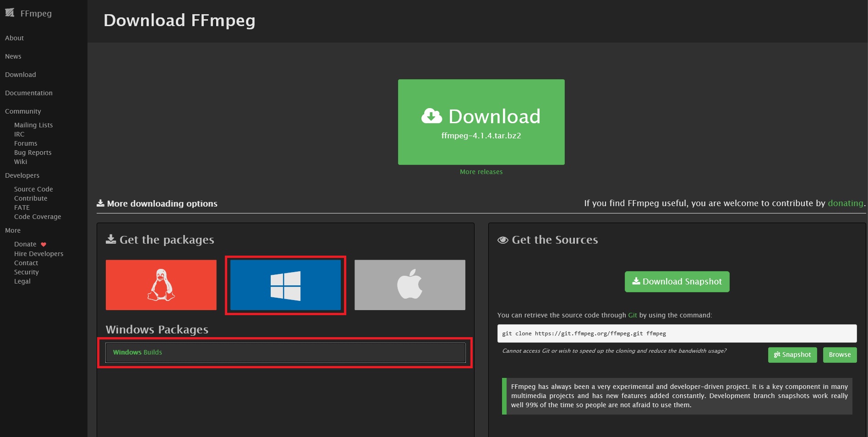This screenshot has width=868, height=437.
Task: Go to Bug Reports in the sidebar
Action: click(33, 152)
